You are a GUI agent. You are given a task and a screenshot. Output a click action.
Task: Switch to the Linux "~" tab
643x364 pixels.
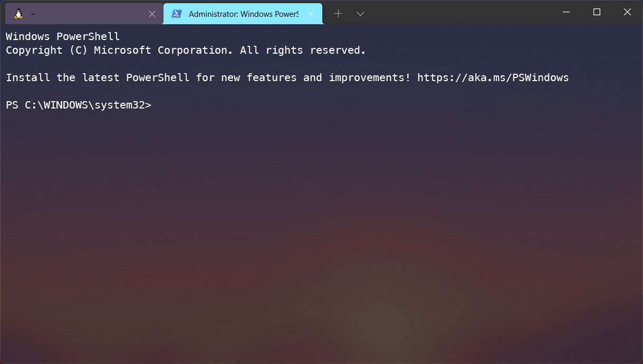pyautogui.click(x=79, y=13)
